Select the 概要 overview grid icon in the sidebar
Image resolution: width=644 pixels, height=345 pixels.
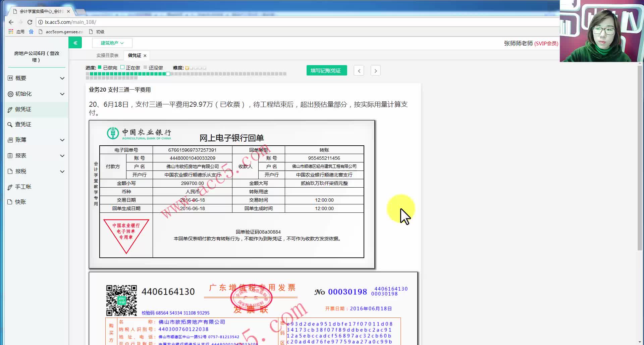pyautogui.click(x=10, y=78)
